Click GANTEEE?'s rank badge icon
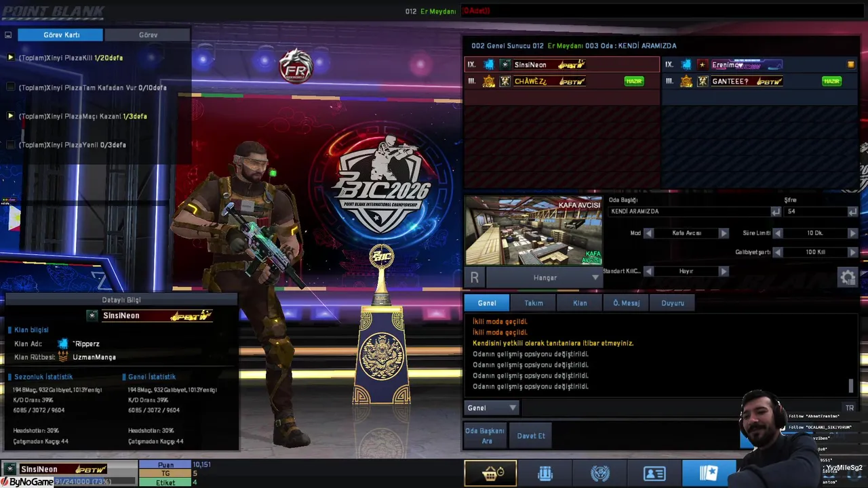Screen dimensions: 868x488 click(x=703, y=81)
